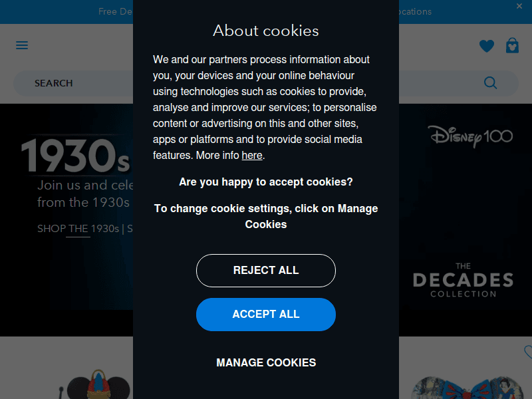This screenshot has width=532, height=399.
Task: Click the Reject All button
Action: tap(265, 271)
